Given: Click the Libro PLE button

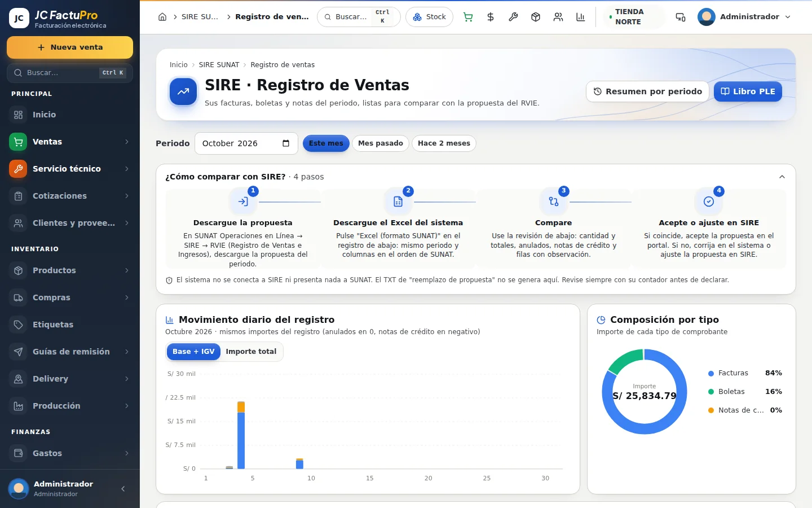Looking at the screenshot, I should pos(748,91).
